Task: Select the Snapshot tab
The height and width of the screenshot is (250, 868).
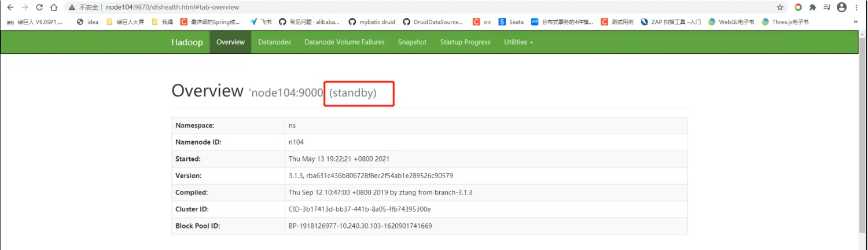Action: [x=412, y=42]
